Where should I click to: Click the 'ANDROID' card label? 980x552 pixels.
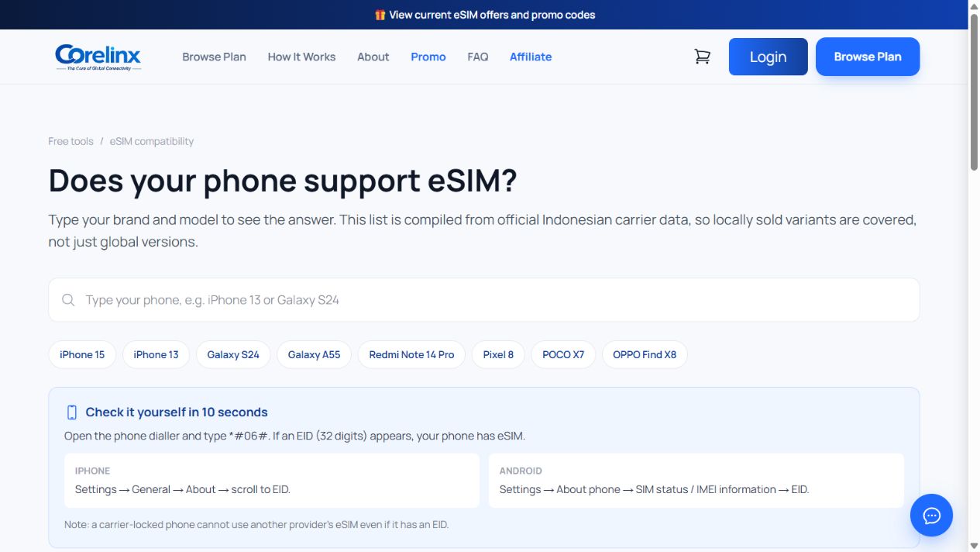(x=521, y=471)
